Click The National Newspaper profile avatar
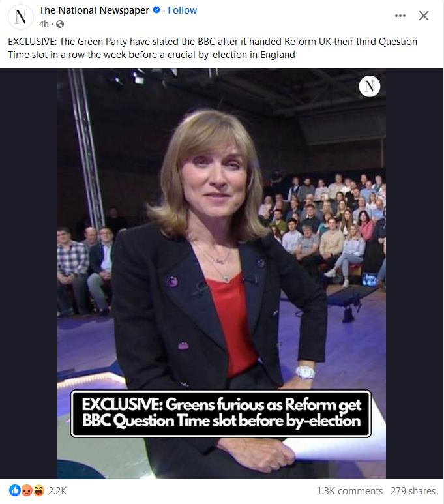 coord(21,17)
